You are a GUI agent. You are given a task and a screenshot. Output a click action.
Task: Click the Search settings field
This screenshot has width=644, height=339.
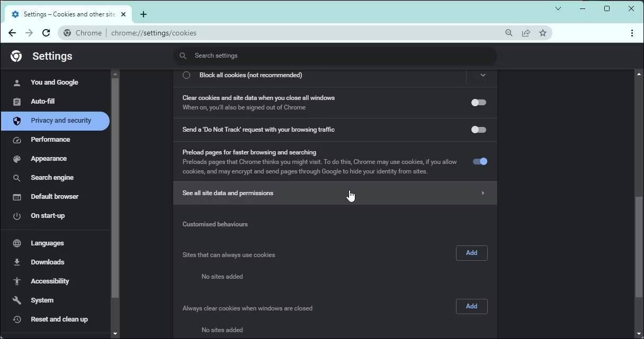[x=335, y=56]
